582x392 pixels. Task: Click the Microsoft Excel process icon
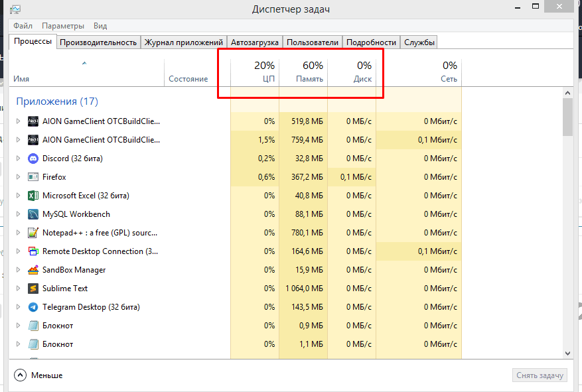tap(33, 196)
